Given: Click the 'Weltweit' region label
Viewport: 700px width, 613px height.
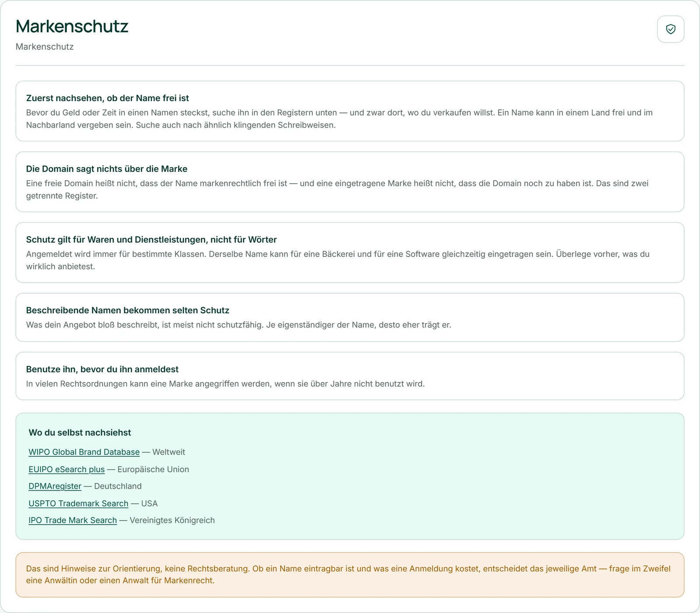Looking at the screenshot, I should click(169, 452).
